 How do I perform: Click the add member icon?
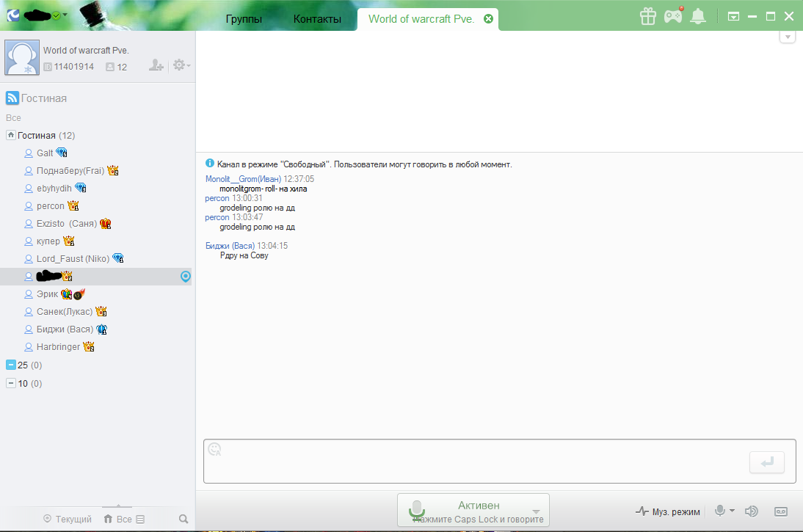[156, 66]
